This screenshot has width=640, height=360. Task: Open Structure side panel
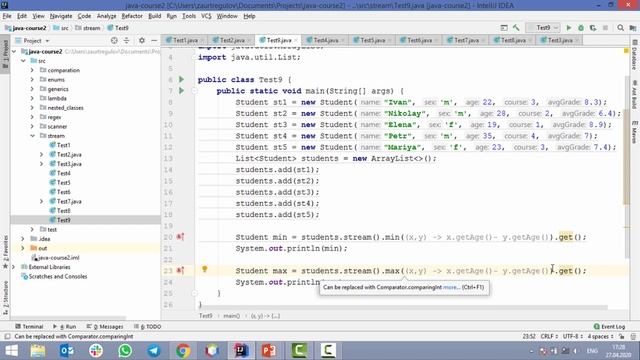tap(5, 297)
